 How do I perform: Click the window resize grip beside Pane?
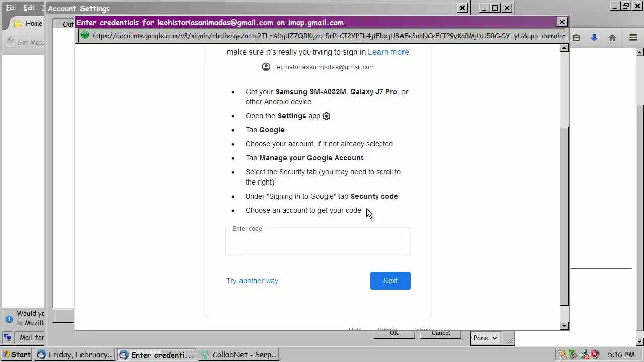point(510,341)
